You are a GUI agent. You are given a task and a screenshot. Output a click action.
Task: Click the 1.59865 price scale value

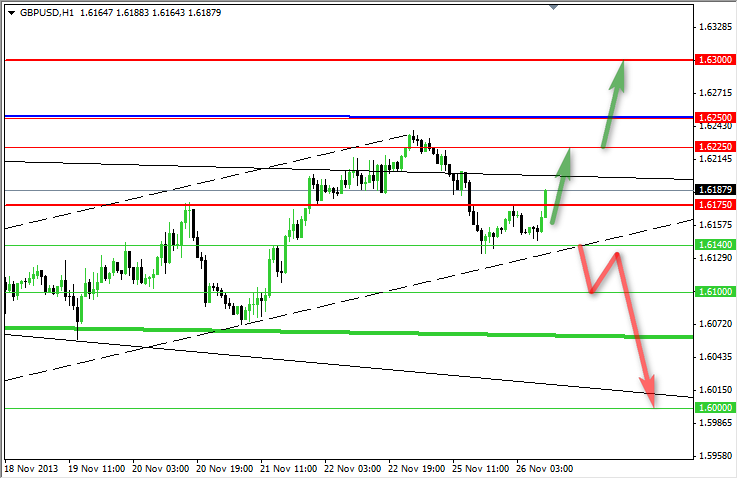pyautogui.click(x=715, y=423)
